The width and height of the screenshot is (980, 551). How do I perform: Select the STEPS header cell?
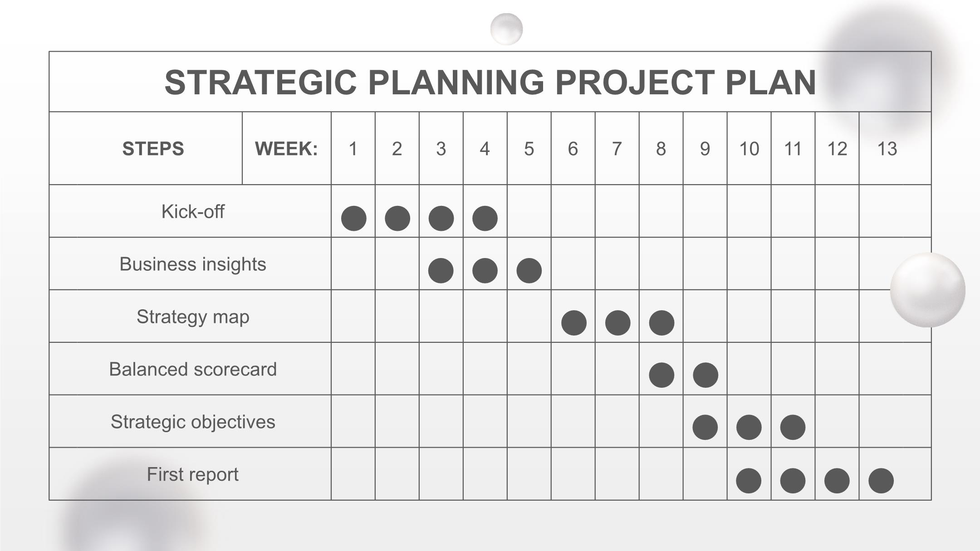[x=153, y=149]
